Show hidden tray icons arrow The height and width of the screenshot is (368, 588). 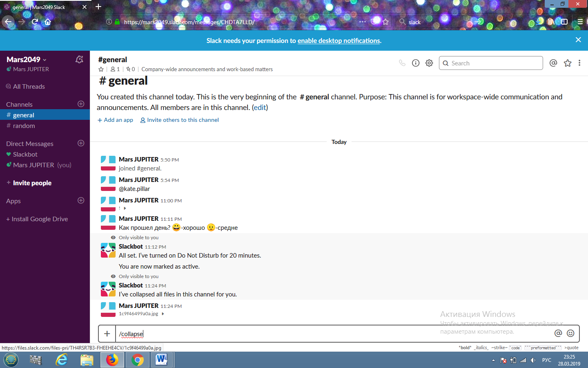click(x=493, y=360)
